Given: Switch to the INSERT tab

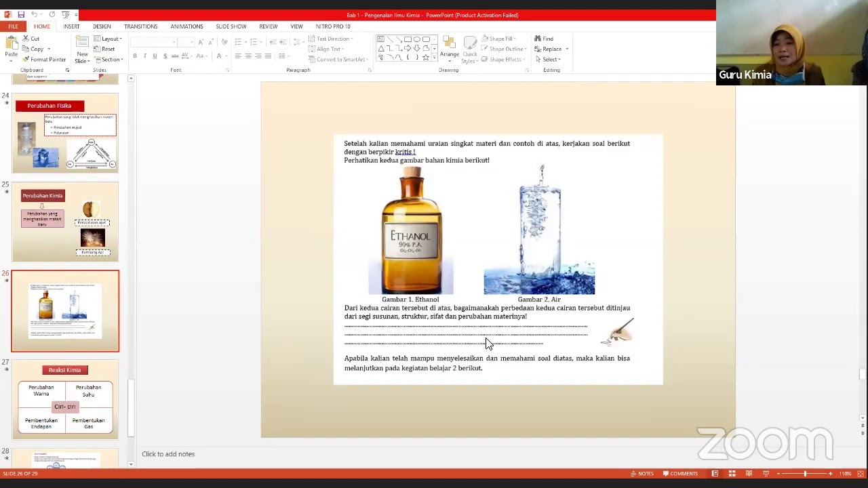Looking at the screenshot, I should [x=71, y=26].
